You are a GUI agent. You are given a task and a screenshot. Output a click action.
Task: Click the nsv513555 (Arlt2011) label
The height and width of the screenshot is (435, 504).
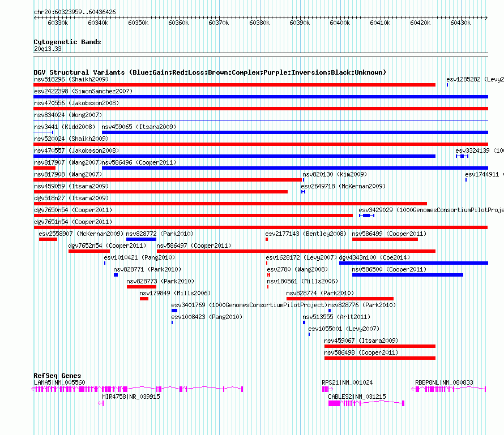pos(336,317)
